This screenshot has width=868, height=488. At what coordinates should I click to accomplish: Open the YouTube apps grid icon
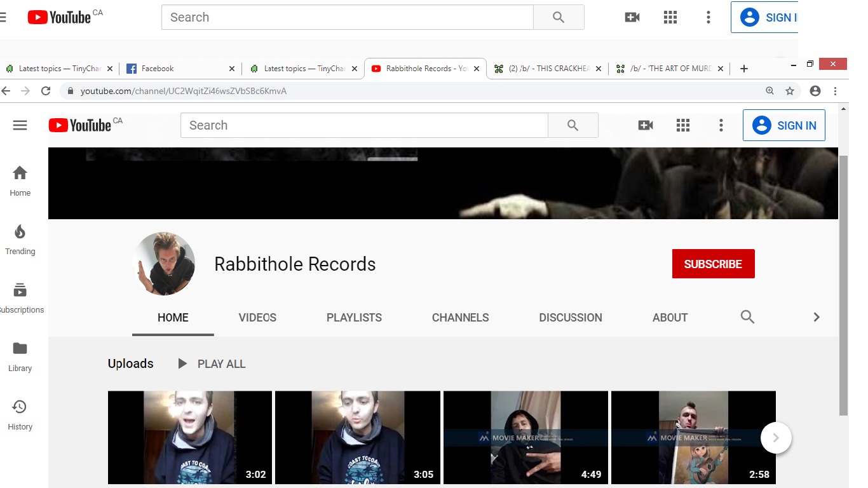click(x=683, y=125)
